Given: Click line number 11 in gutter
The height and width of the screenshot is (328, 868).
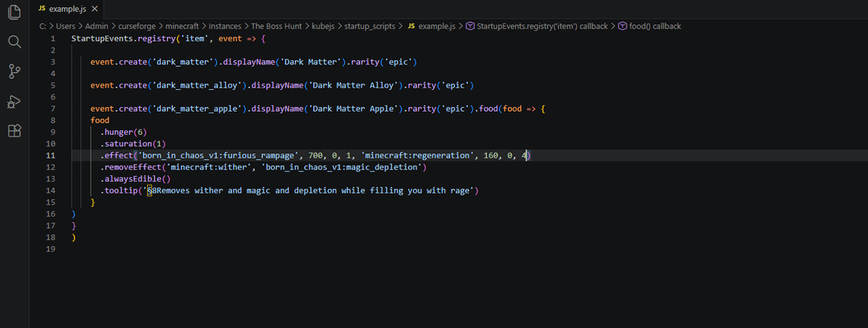Looking at the screenshot, I should click(51, 155).
